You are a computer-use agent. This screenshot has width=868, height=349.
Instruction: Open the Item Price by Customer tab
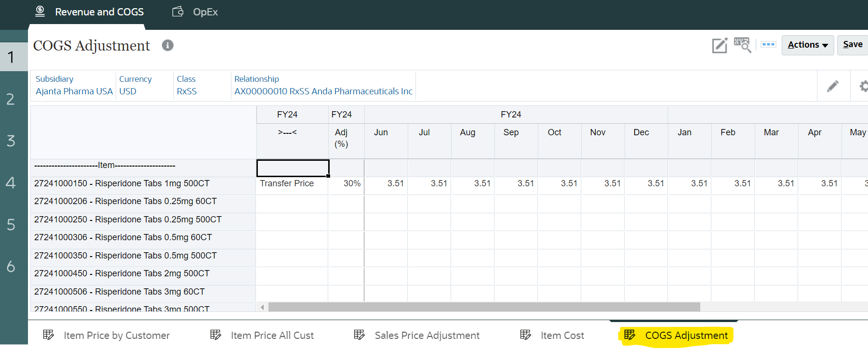pyautogui.click(x=116, y=336)
